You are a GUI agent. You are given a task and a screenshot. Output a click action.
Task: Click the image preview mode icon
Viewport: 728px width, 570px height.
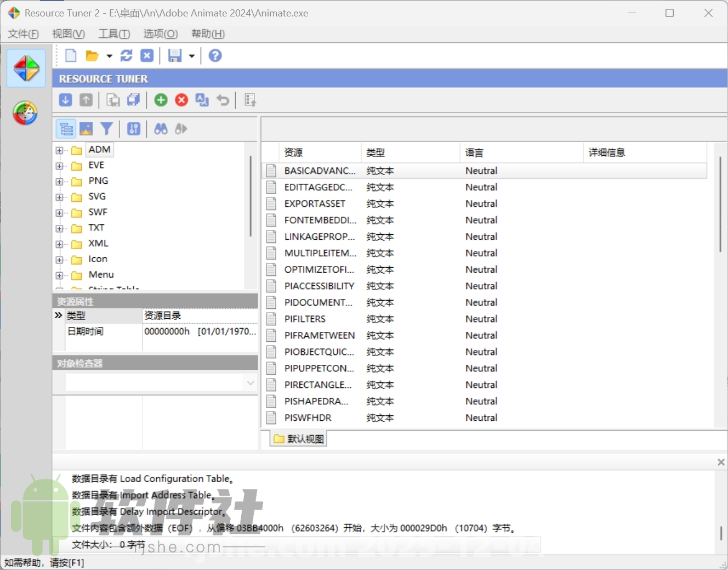pos(86,128)
